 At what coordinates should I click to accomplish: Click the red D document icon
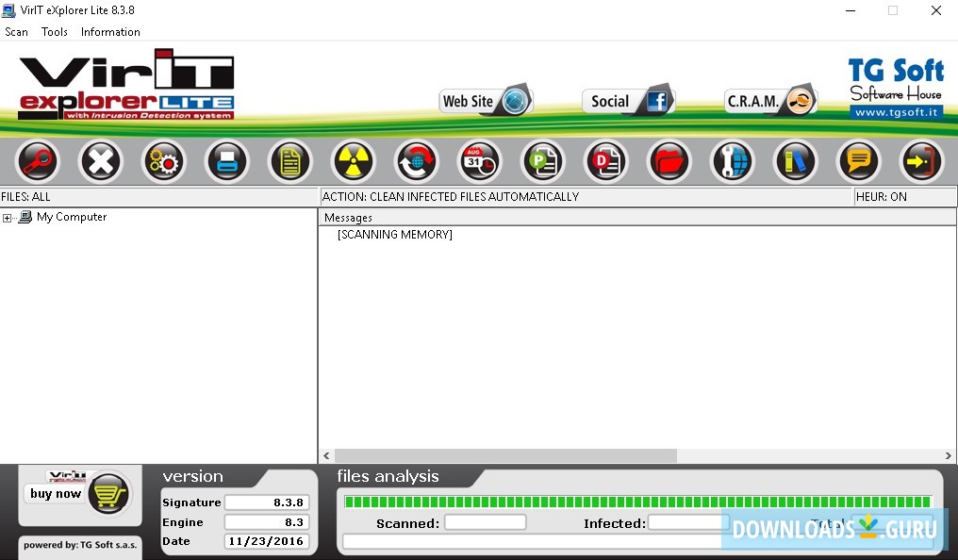[606, 162]
